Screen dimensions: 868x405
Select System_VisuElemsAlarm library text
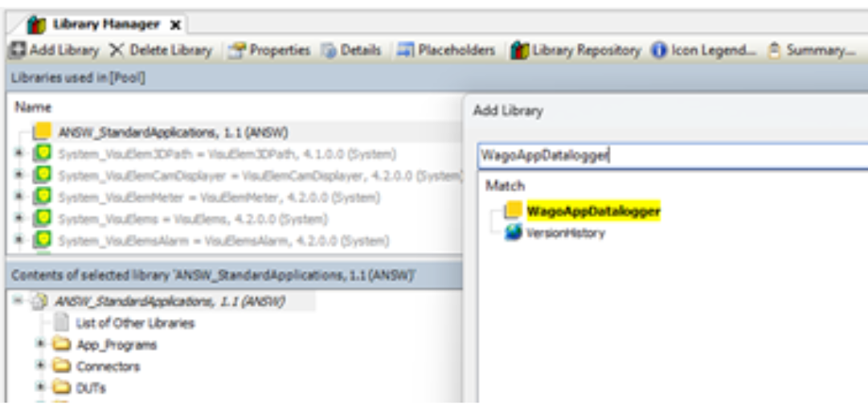pos(223,241)
